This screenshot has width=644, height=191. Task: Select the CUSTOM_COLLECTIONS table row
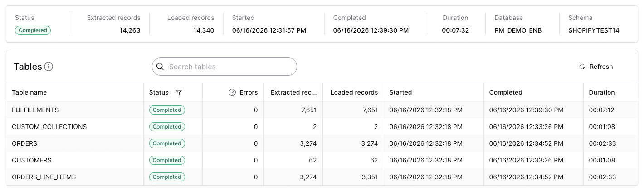[322, 127]
